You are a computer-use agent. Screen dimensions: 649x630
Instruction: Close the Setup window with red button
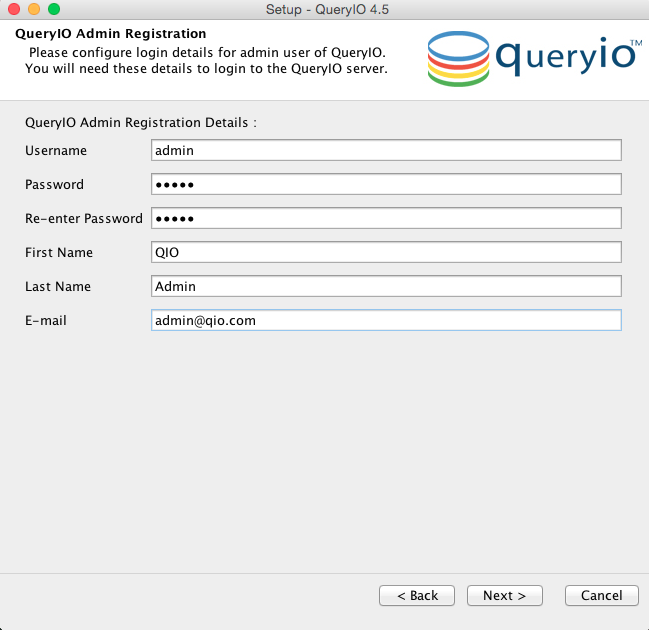[x=14, y=9]
